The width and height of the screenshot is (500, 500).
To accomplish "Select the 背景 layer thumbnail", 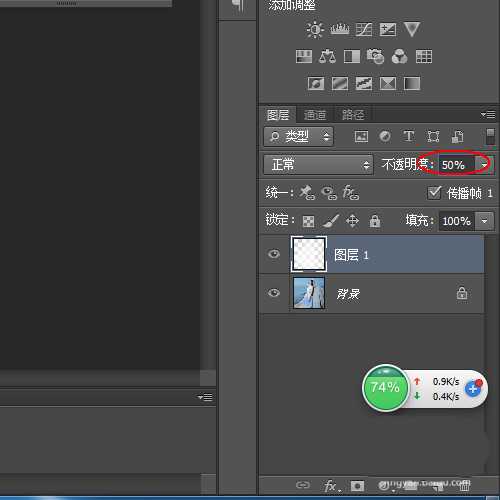I will point(309,293).
